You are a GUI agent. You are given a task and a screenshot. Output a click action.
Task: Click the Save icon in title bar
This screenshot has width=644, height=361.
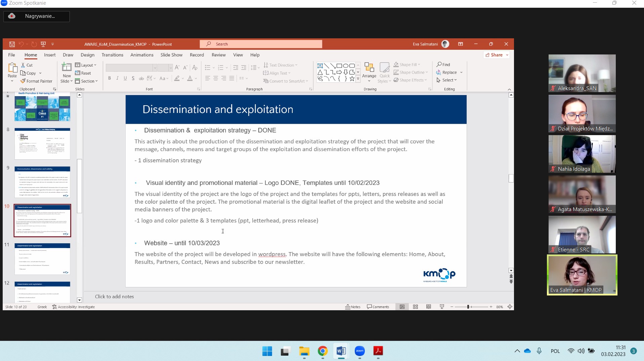[x=12, y=44]
